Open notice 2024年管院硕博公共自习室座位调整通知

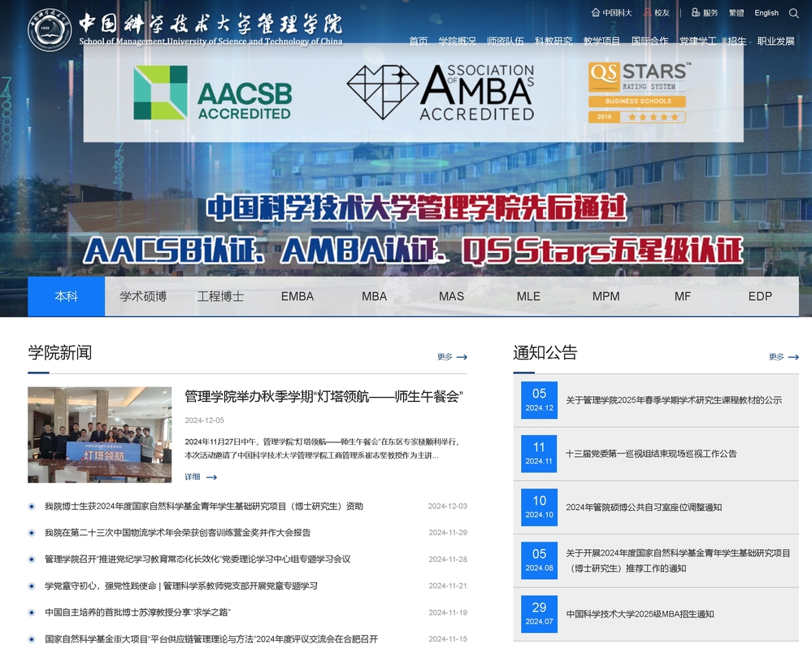click(x=644, y=508)
